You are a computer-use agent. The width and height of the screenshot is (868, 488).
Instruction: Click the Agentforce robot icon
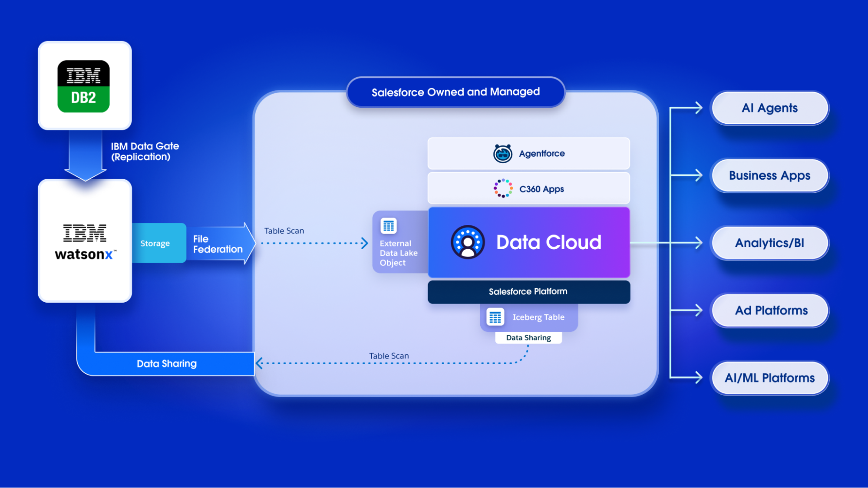503,153
